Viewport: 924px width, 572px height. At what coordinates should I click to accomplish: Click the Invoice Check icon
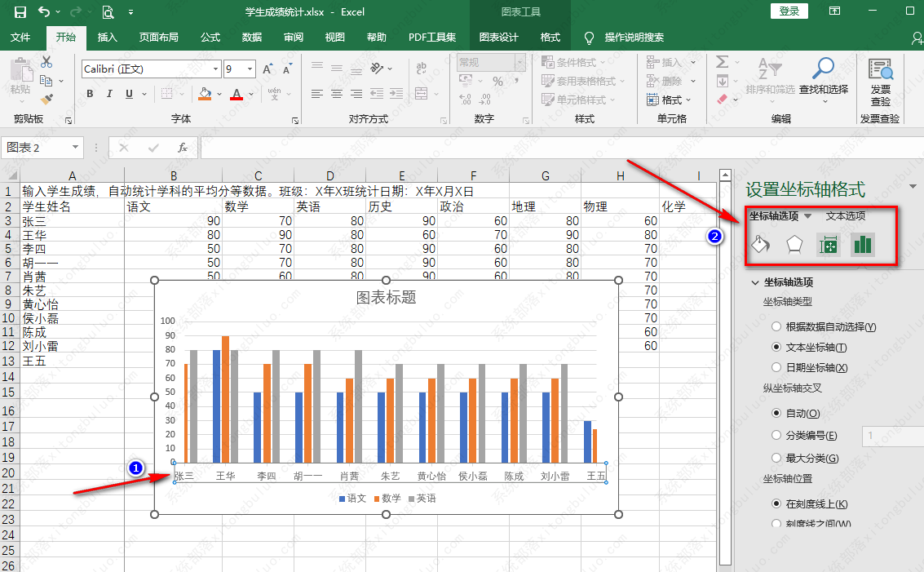pyautogui.click(x=881, y=82)
